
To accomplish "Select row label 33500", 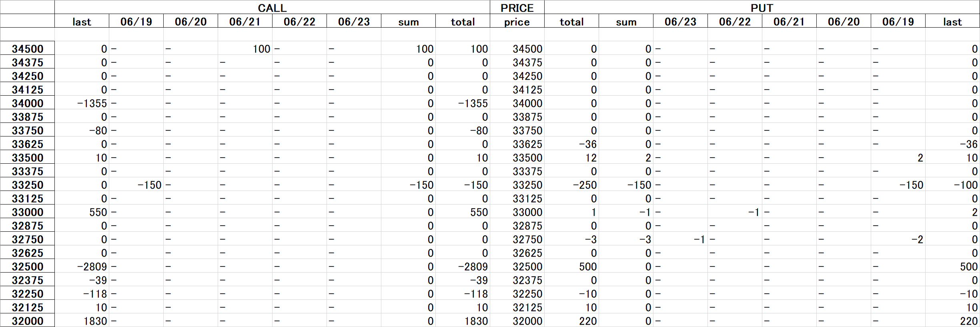I will (28, 158).
